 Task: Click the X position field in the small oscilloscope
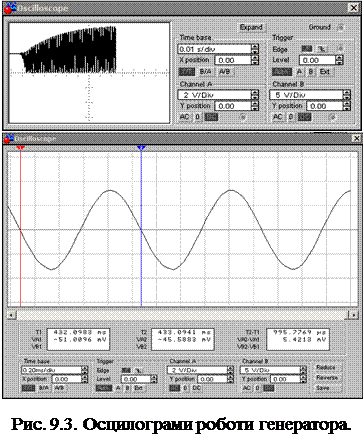[233, 60]
